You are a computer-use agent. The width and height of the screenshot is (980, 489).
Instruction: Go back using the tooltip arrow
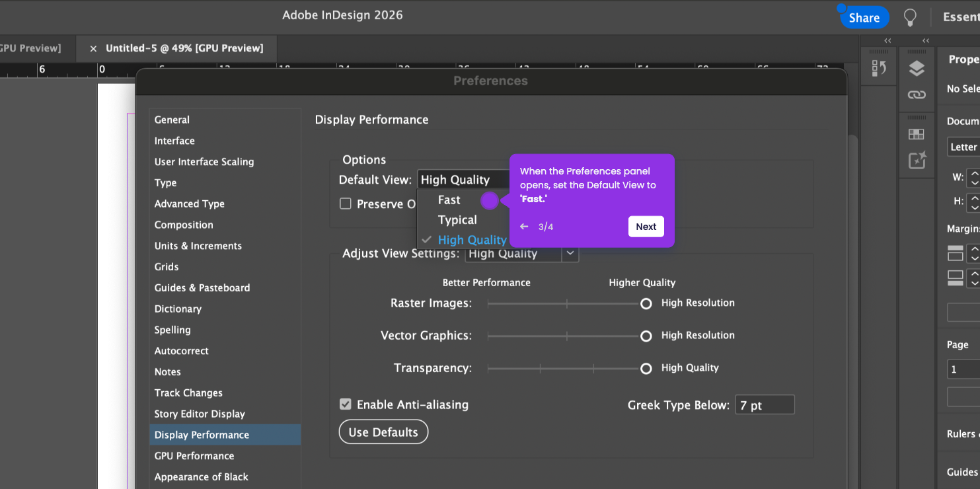coord(524,227)
